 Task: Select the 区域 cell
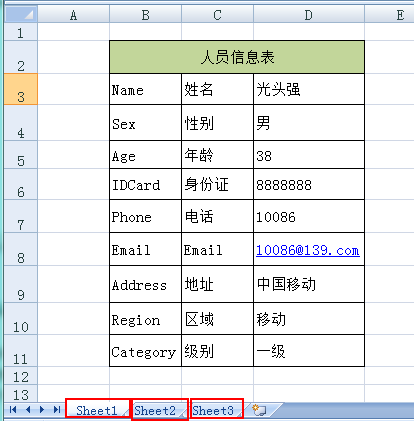[217, 319]
